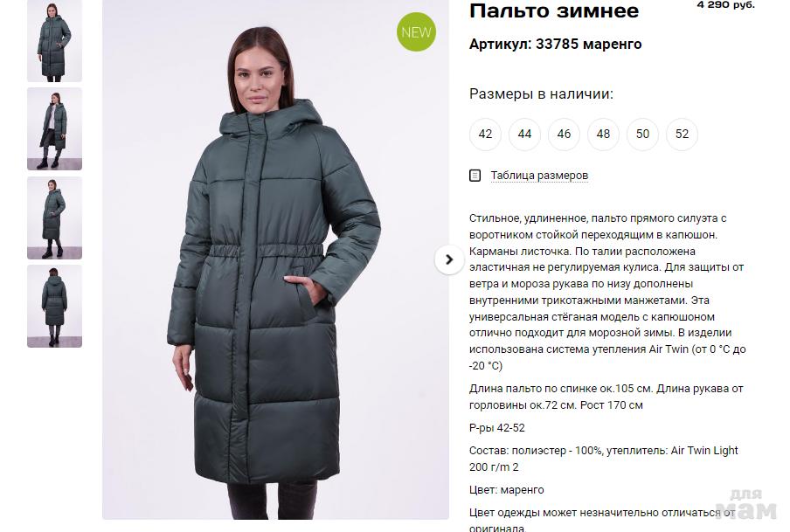
Task: Click the Артикул 33785 маренго text
Action: pyautogui.click(x=555, y=45)
